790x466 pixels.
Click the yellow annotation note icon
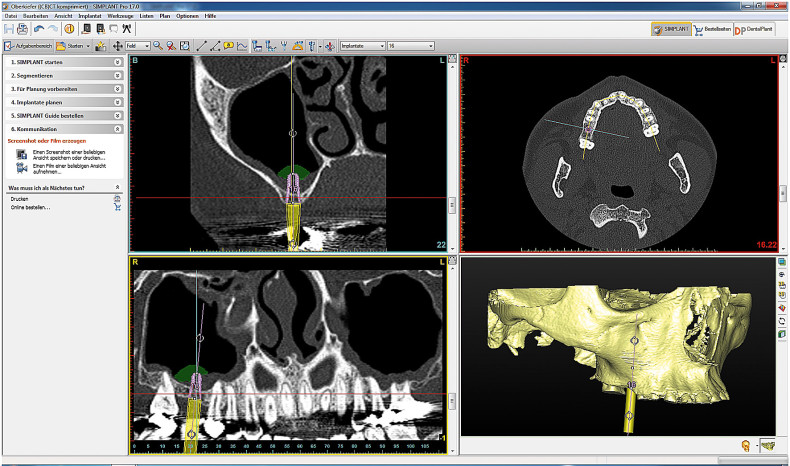(228, 46)
